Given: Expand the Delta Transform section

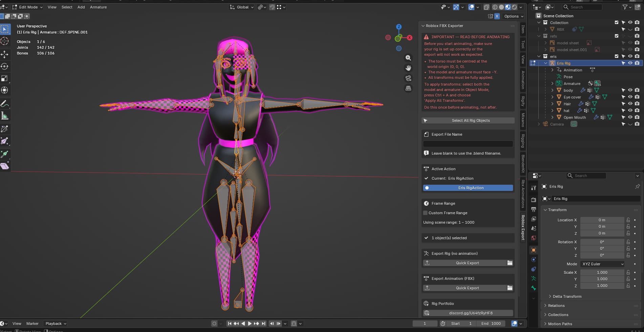Looking at the screenshot, I should tap(567, 296).
